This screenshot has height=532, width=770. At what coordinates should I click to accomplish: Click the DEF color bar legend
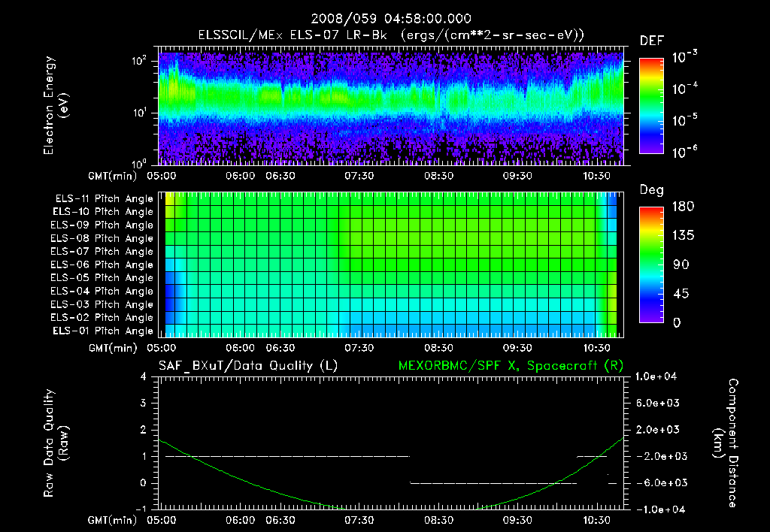click(651, 105)
